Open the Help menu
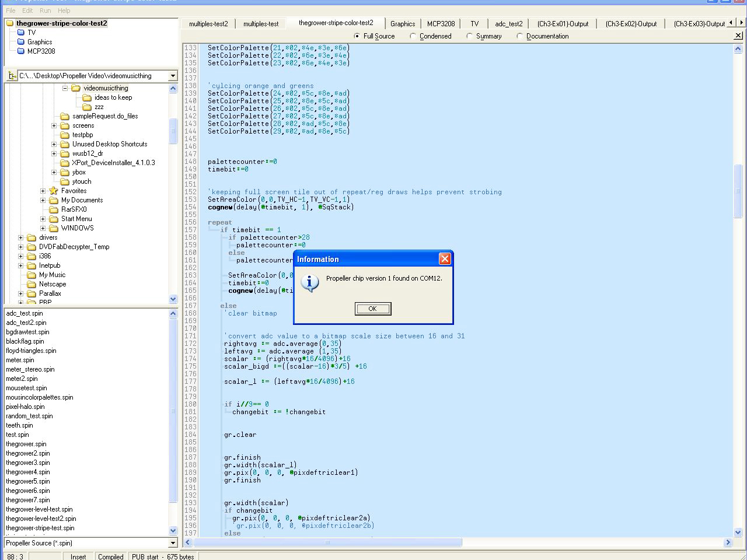Image resolution: width=747 pixels, height=560 pixels. coord(64,10)
